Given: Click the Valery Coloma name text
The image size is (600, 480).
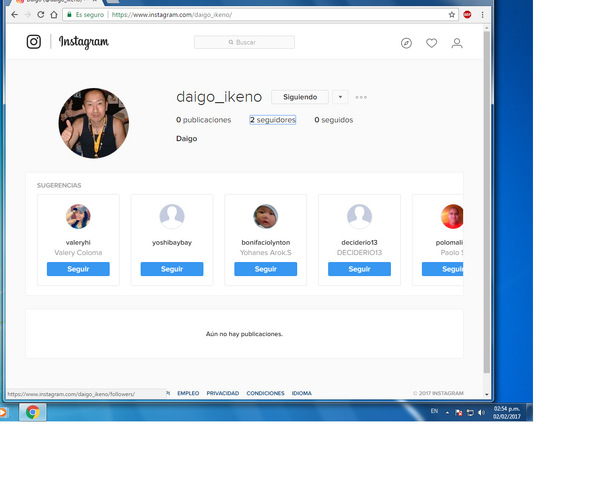Looking at the screenshot, I should [78, 253].
